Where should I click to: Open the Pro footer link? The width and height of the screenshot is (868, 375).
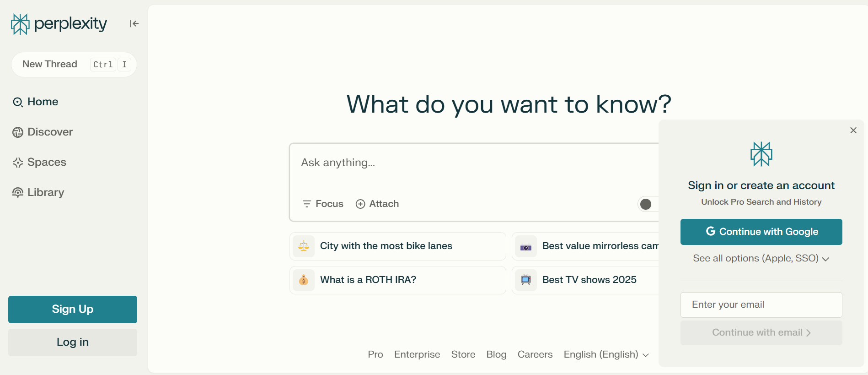[375, 354]
